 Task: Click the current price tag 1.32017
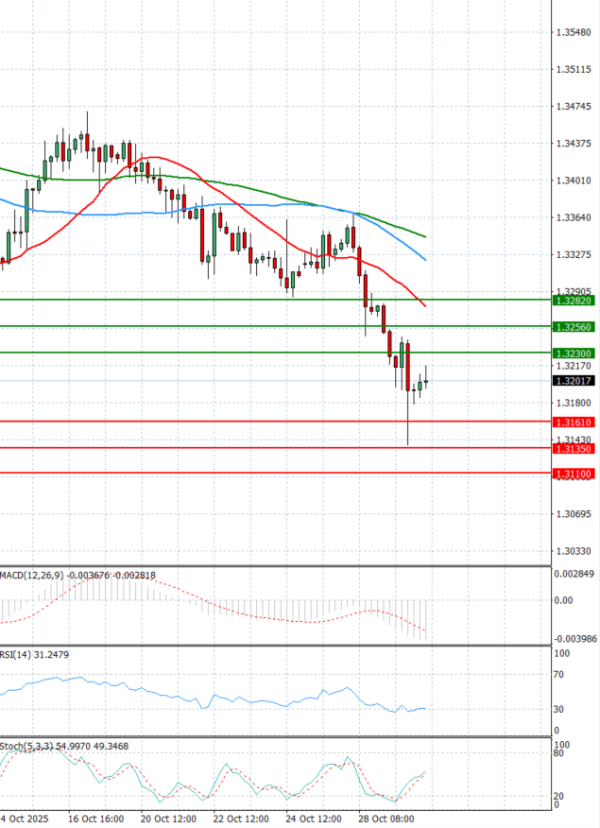tap(572, 381)
